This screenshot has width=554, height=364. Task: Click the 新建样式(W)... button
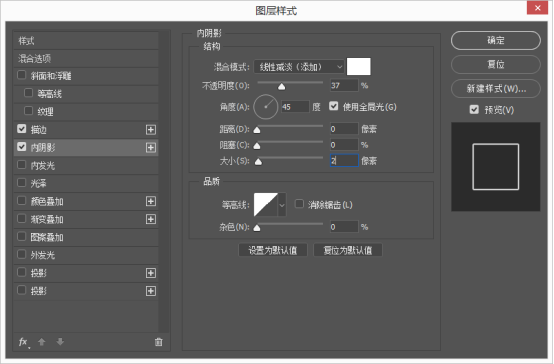click(496, 88)
